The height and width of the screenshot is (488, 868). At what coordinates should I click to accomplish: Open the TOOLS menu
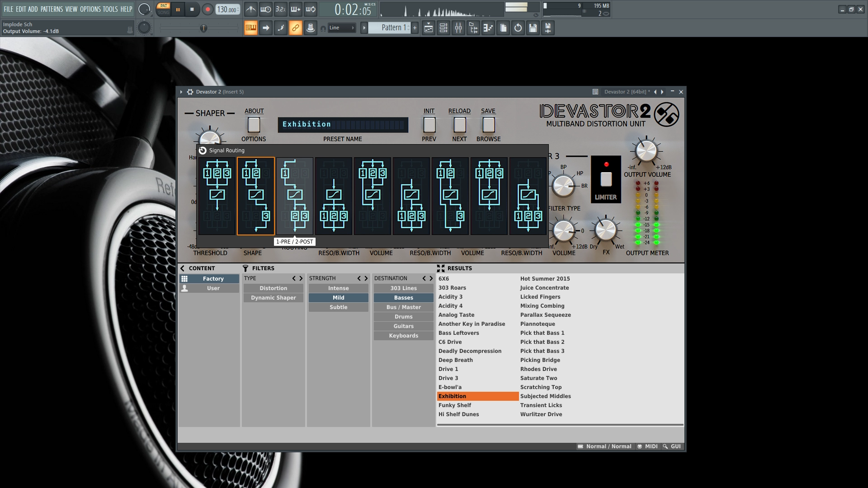(x=110, y=9)
